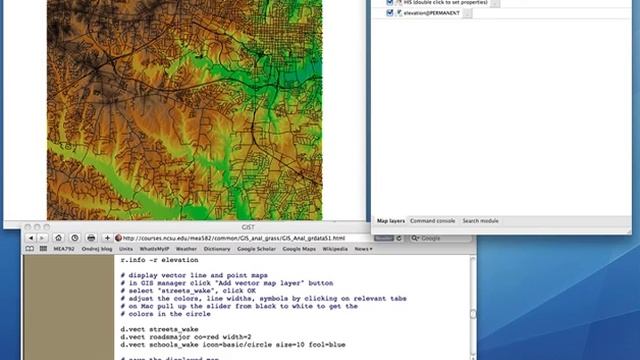
Task: Click the HIS layer icon
Action: point(399,2)
